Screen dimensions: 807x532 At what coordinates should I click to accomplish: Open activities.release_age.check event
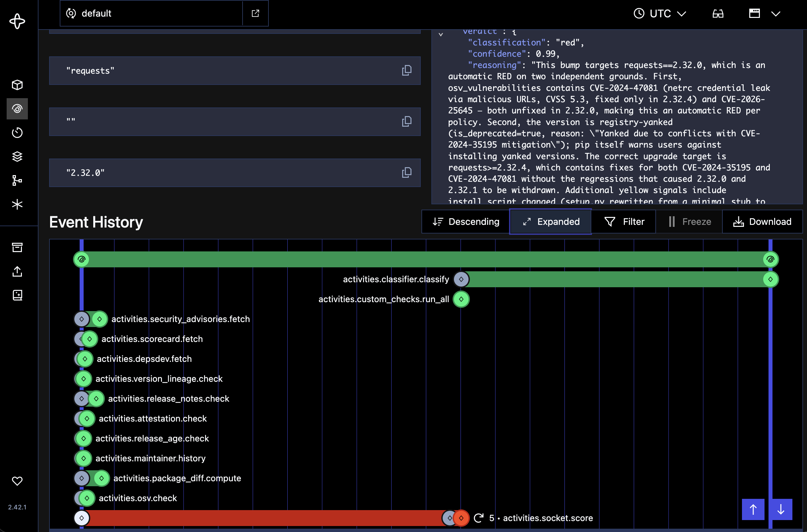tap(152, 438)
